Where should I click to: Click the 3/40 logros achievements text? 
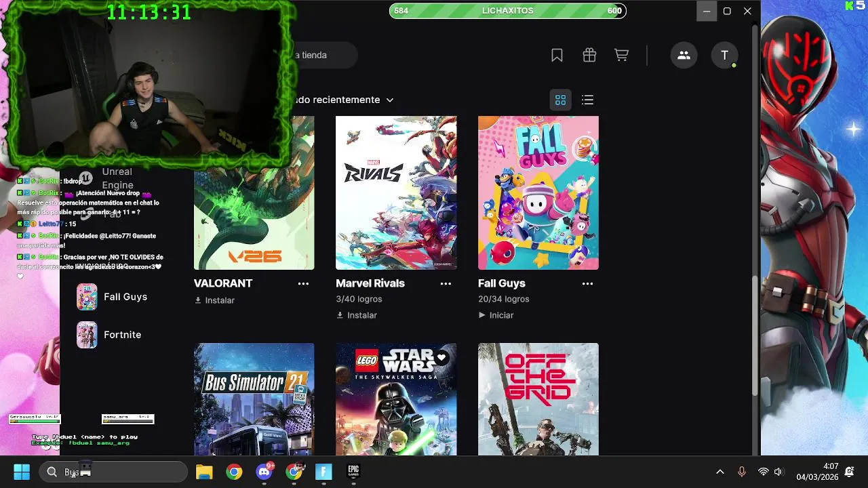(x=359, y=299)
